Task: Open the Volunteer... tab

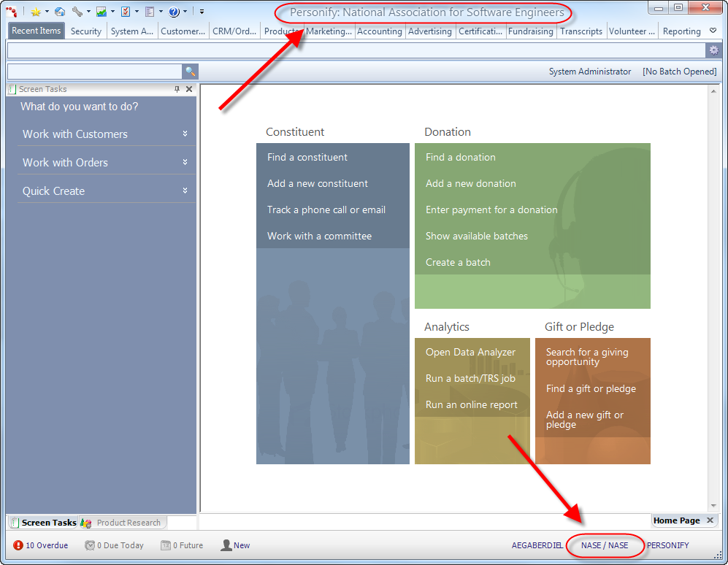Action: [632, 31]
